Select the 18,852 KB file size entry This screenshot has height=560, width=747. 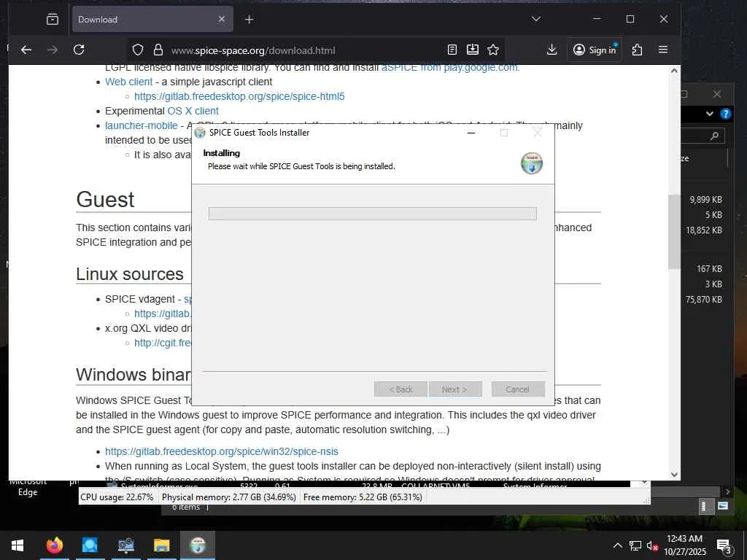(704, 230)
